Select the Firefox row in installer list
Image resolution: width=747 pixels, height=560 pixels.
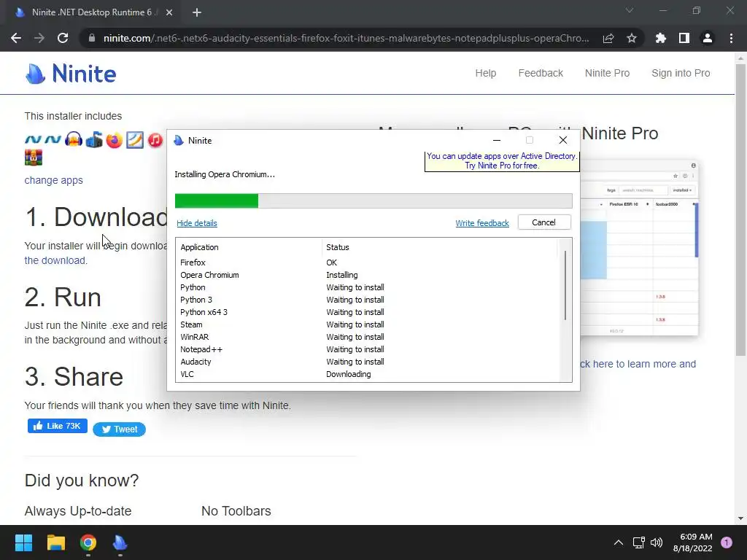point(367,262)
